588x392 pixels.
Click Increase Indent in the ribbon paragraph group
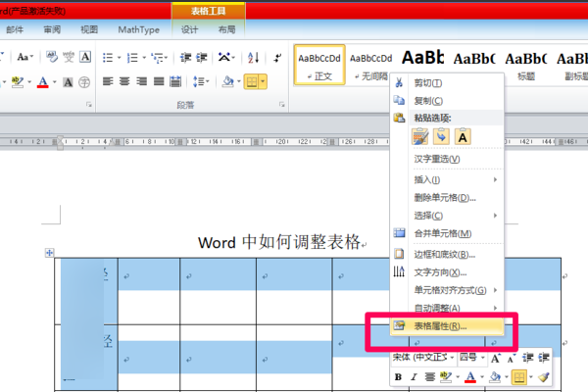pyautogui.click(x=201, y=58)
